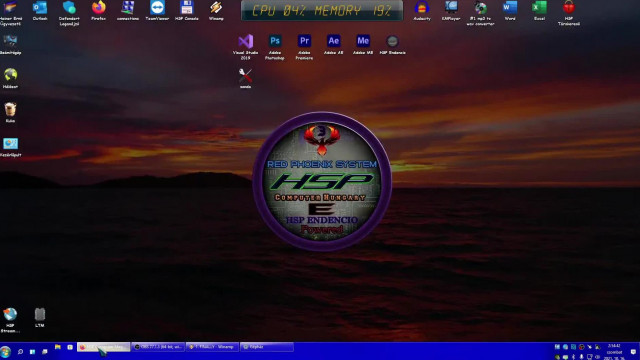Click the taskbar search magnifier
The height and width of the screenshot is (360, 640).
(20, 351)
